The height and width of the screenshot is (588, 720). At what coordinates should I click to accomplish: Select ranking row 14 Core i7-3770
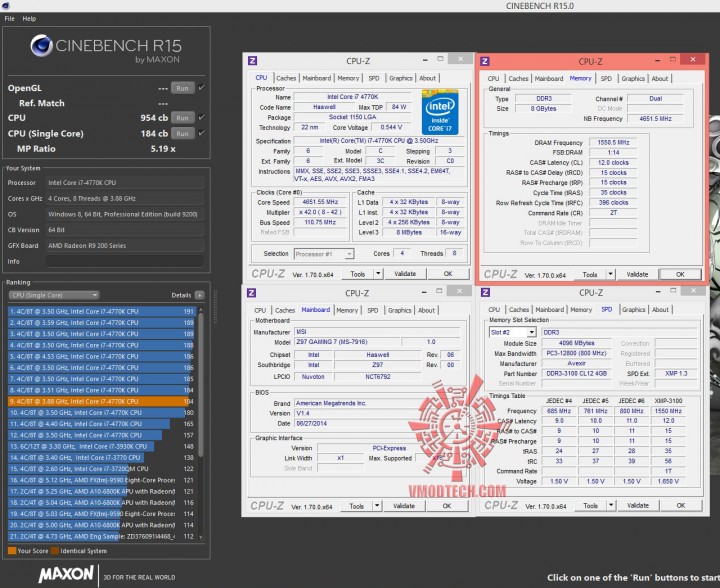point(101,458)
